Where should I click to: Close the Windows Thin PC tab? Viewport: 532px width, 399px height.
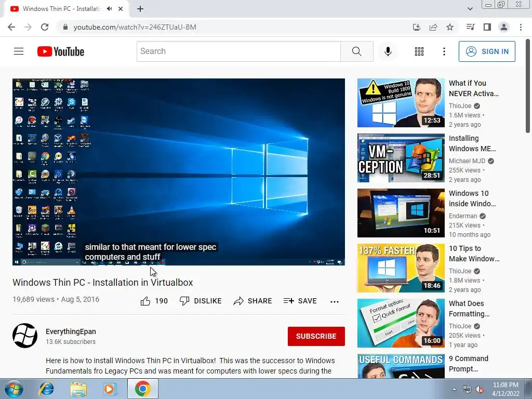(x=121, y=9)
